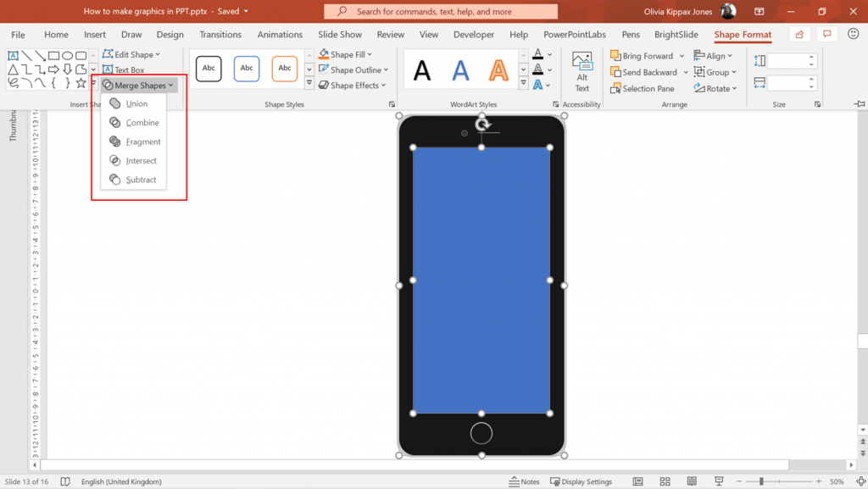Select the blue A WordArt style
868x489 pixels.
[x=460, y=71]
